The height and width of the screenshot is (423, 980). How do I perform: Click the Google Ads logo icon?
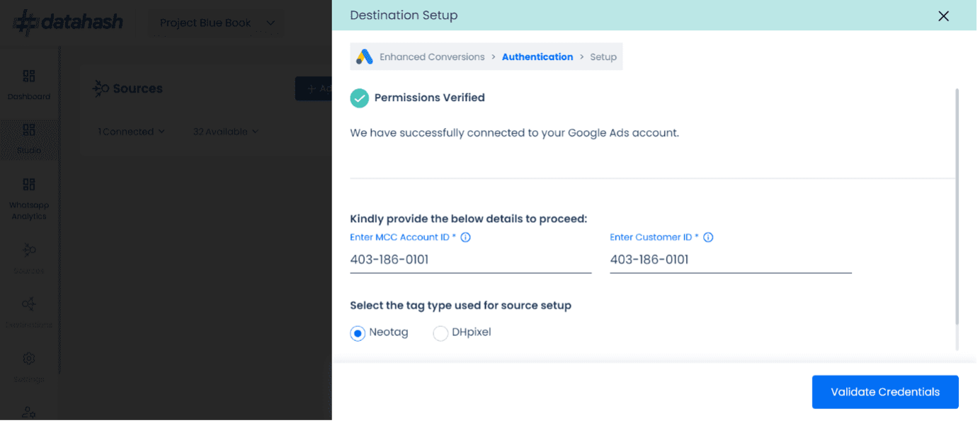(365, 57)
